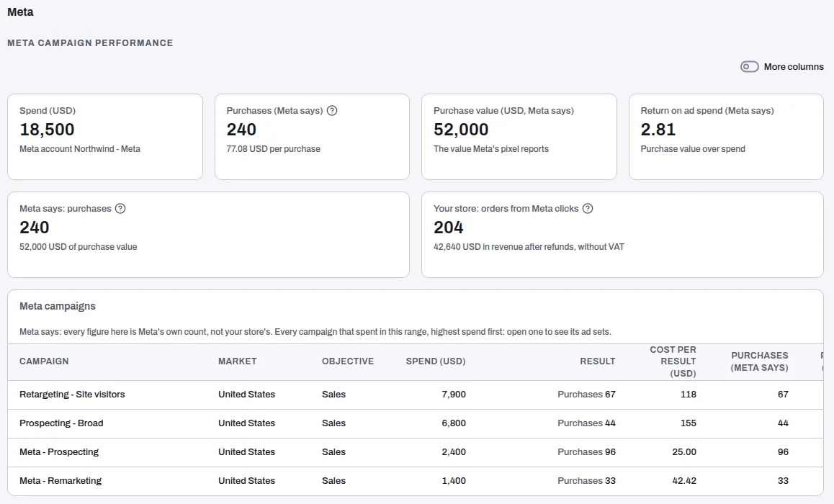The height and width of the screenshot is (504, 834).
Task: Click the CAMPAIGN column header
Action: [x=44, y=361]
